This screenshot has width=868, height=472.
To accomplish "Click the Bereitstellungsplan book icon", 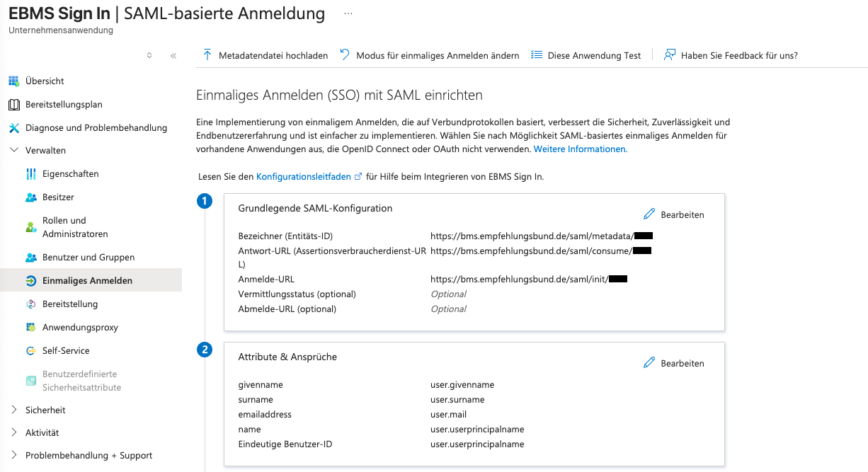I will (x=13, y=105).
